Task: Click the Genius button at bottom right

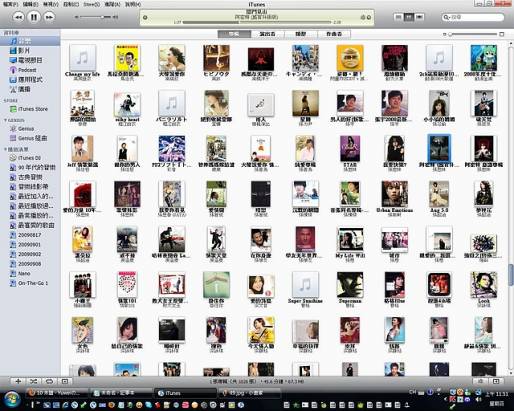Action: [480, 381]
